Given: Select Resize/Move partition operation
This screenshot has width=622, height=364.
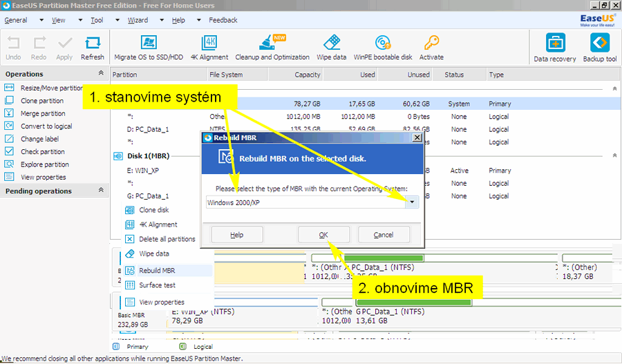Looking at the screenshot, I should click(51, 88).
